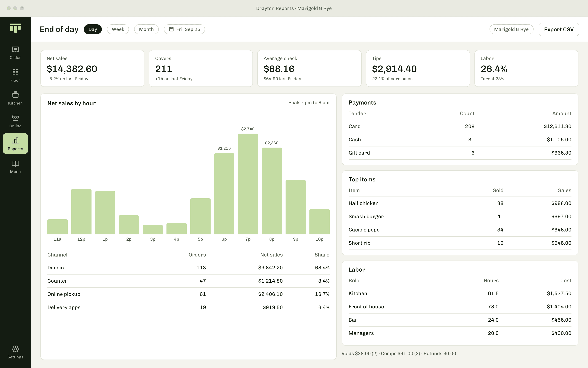Go to the Kitchen screen

tap(15, 98)
